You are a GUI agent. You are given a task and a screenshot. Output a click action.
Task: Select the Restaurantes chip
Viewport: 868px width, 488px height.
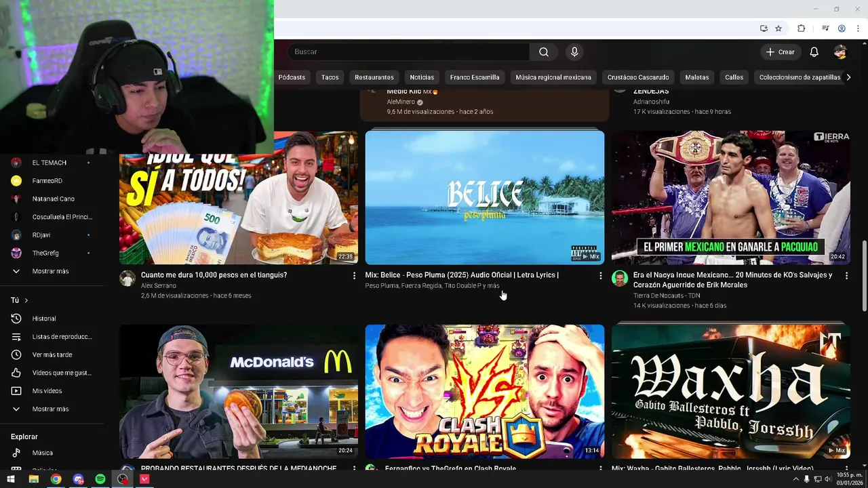374,77
